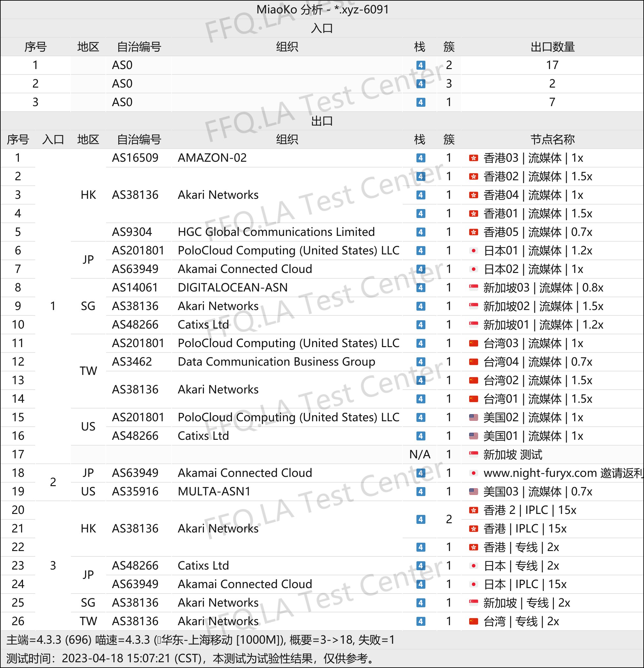Click the 节点名称 column header
The height and width of the screenshot is (668, 644).
point(552,139)
